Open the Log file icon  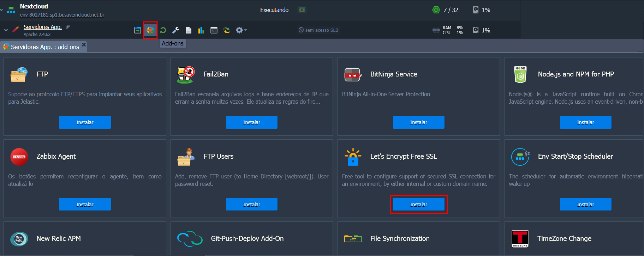189,30
